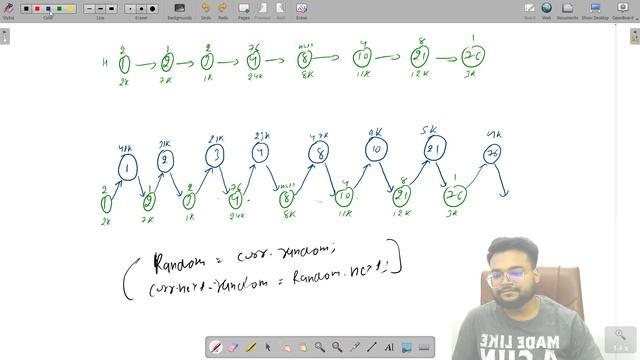Open the OpenBoard menu

click(623, 11)
